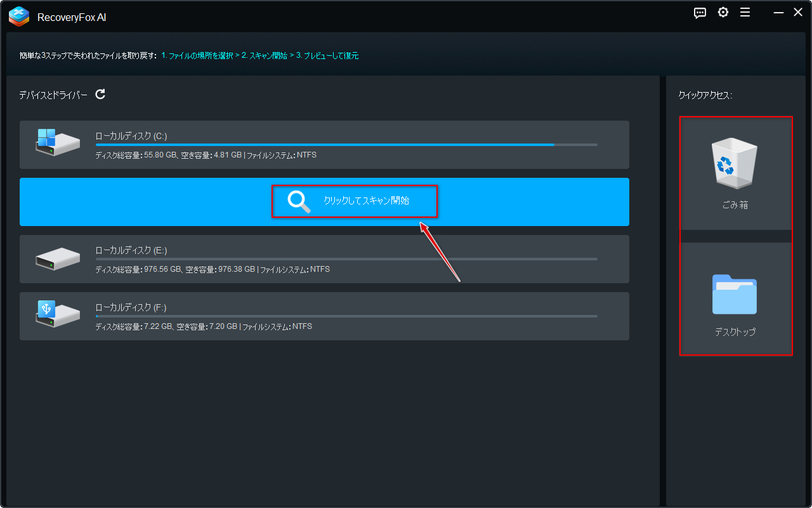Click step 2. スキャン開始 text
This screenshot has width=812, height=508.
tap(265, 56)
